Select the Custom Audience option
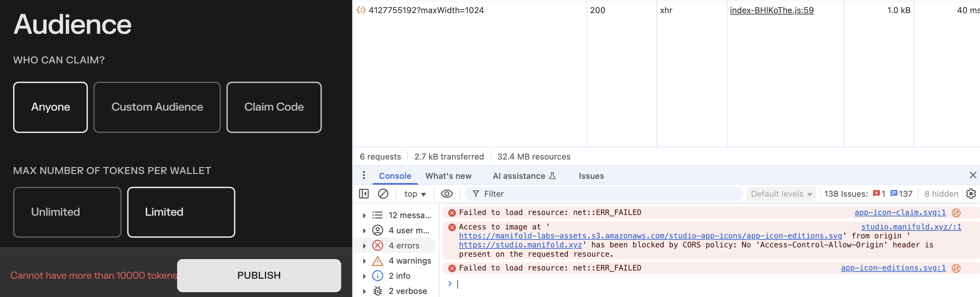Screen dimensions: 980x297 [157, 107]
